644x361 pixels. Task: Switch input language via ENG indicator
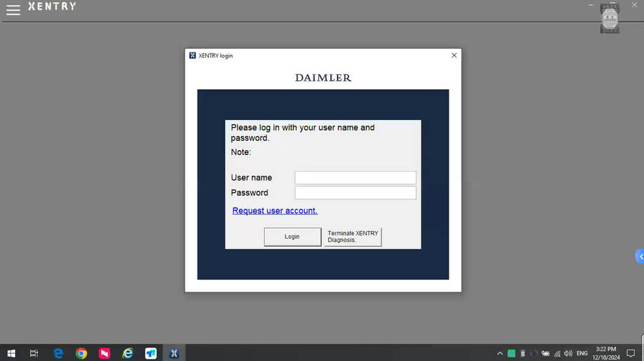582,353
